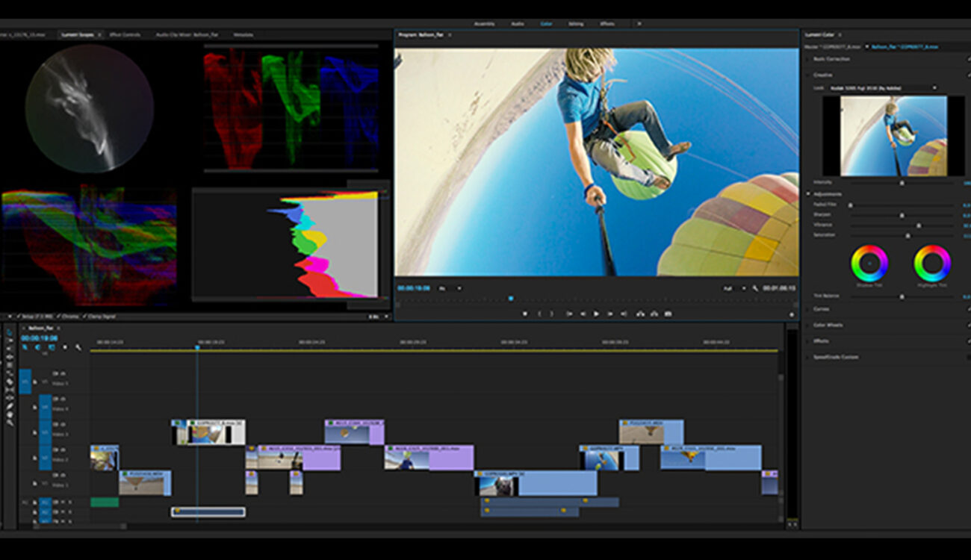The height and width of the screenshot is (560, 971).
Task: Open Program monitor settings wrench icon
Action: pos(755,288)
